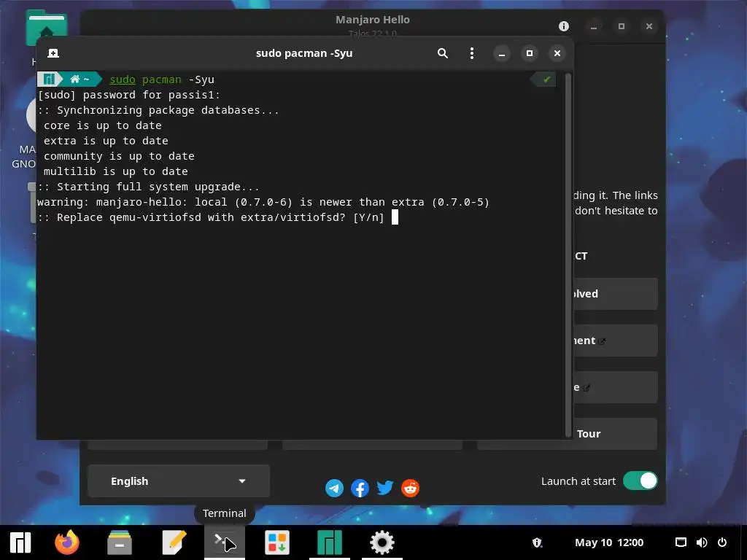Click the 'Replace qemu-virtiofsd' prompt line
747x560 pixels.
coord(211,217)
